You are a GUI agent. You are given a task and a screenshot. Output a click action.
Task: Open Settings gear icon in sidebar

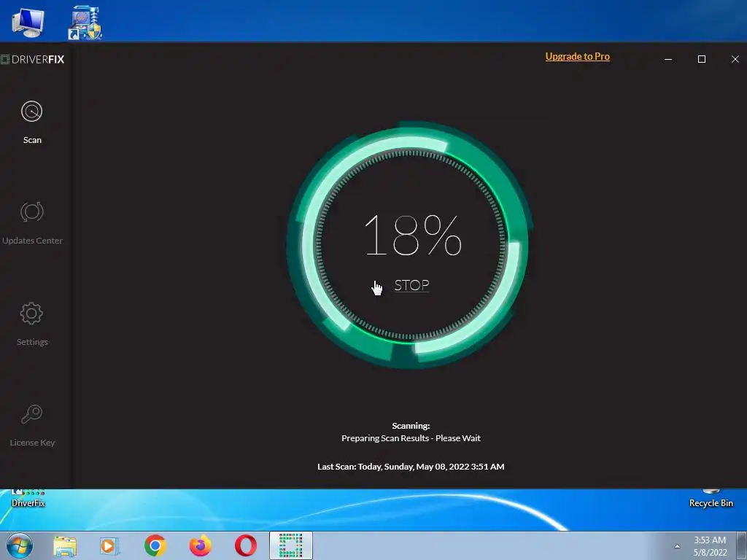[x=32, y=314]
